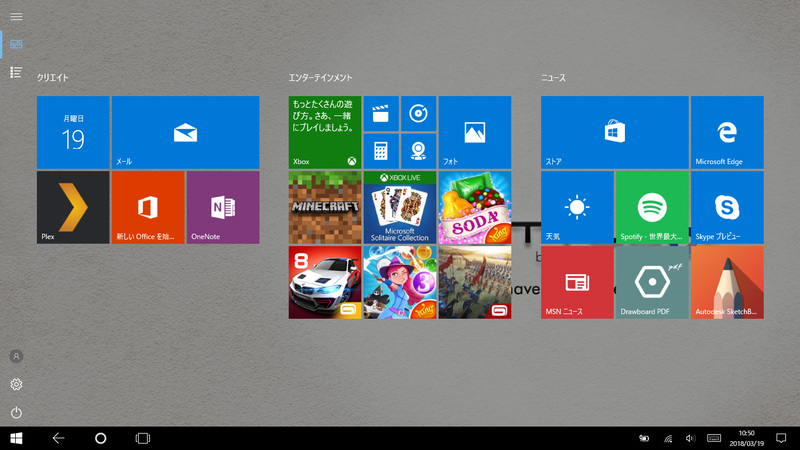Tap the taskbar back arrow
Image resolution: width=800 pixels, height=450 pixels.
(x=58, y=438)
